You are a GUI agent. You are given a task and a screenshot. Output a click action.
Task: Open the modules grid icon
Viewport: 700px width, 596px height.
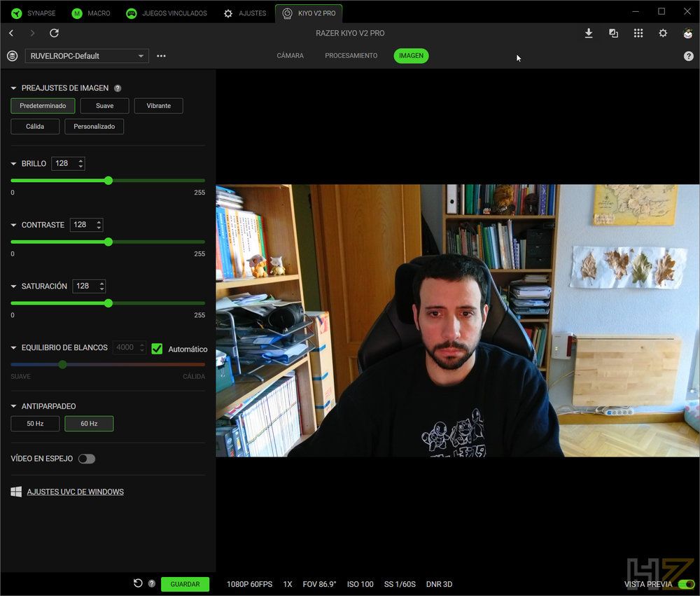pos(638,33)
